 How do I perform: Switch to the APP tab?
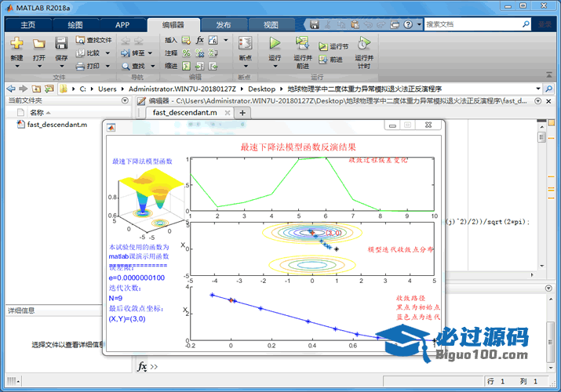122,24
